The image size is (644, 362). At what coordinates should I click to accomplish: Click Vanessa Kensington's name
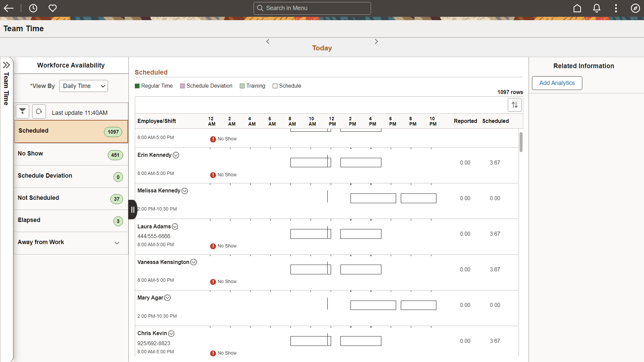(x=163, y=262)
